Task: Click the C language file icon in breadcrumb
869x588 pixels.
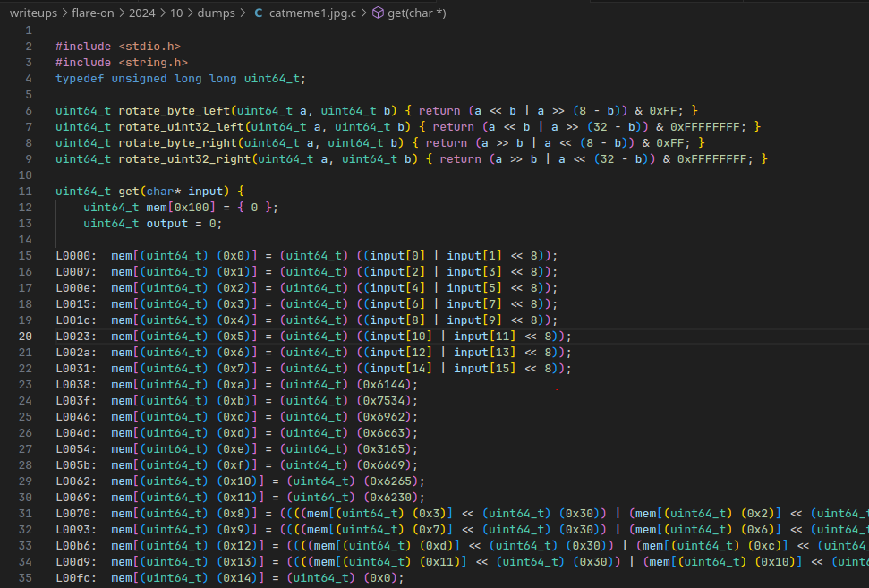Action: 259,13
